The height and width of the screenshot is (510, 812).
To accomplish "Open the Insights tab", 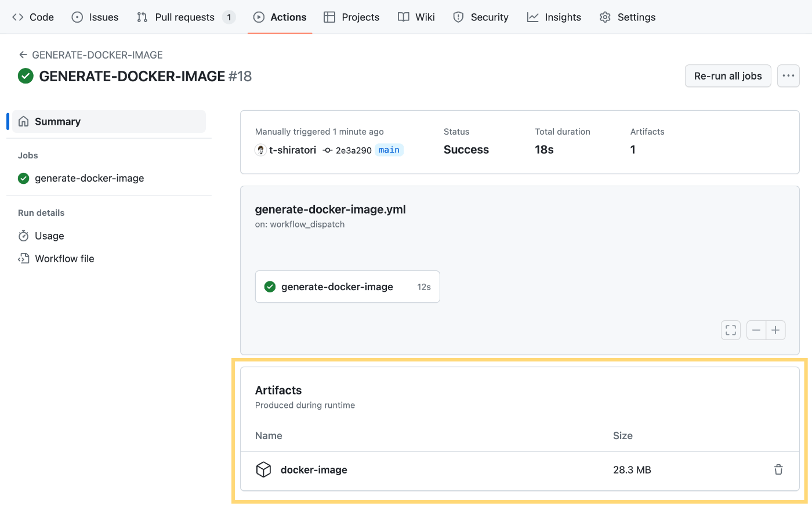I will 554,17.
